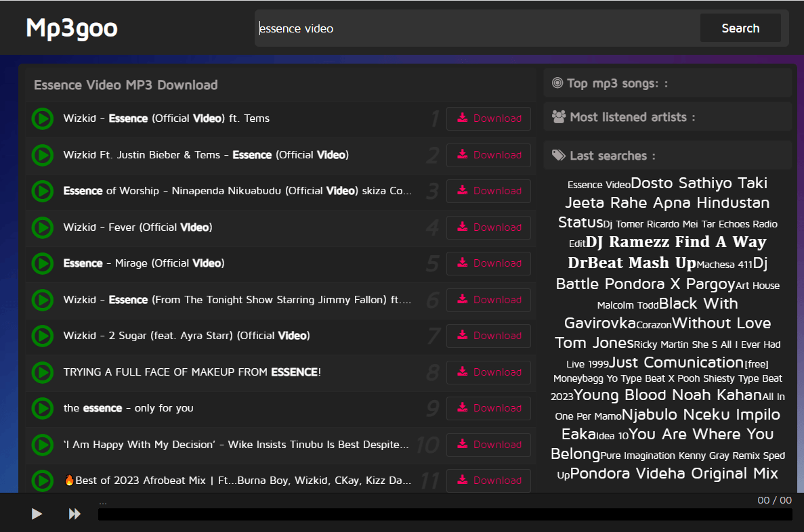Open Moneybagg Yo Type Beat tag
The height and width of the screenshot is (532, 804).
tap(668, 380)
